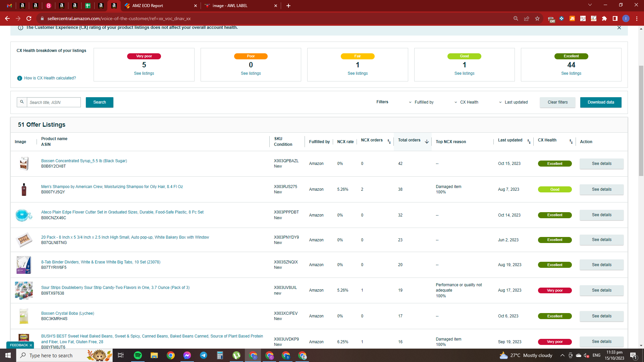The width and height of the screenshot is (644, 362).
Task: Click the Search title, ASIN input field
Action: pyautogui.click(x=54, y=102)
